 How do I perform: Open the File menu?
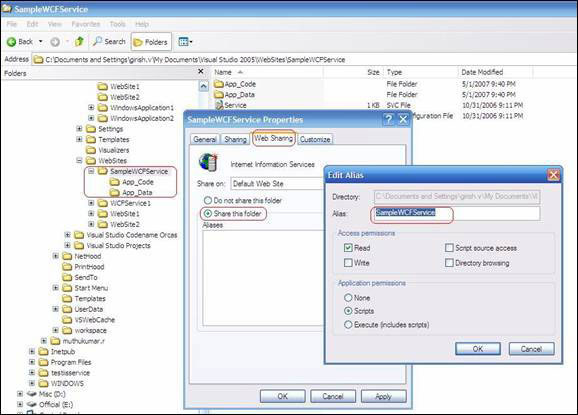point(12,24)
